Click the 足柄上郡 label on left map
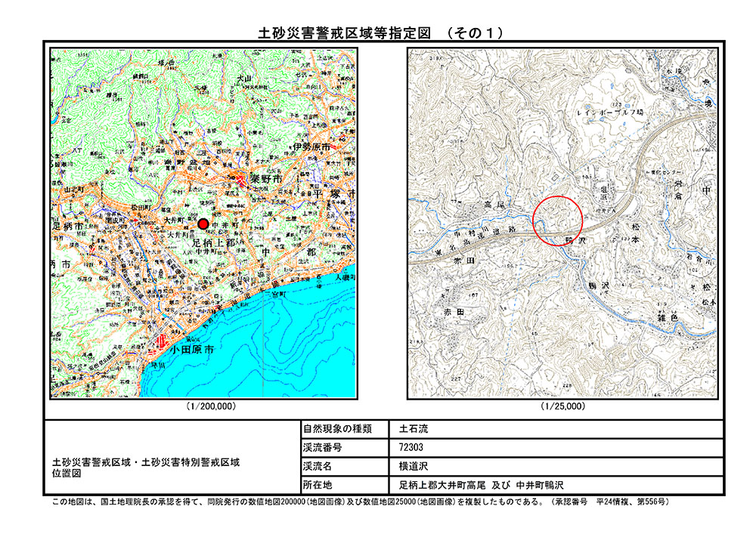This screenshot has height=534, width=756. coord(213,244)
